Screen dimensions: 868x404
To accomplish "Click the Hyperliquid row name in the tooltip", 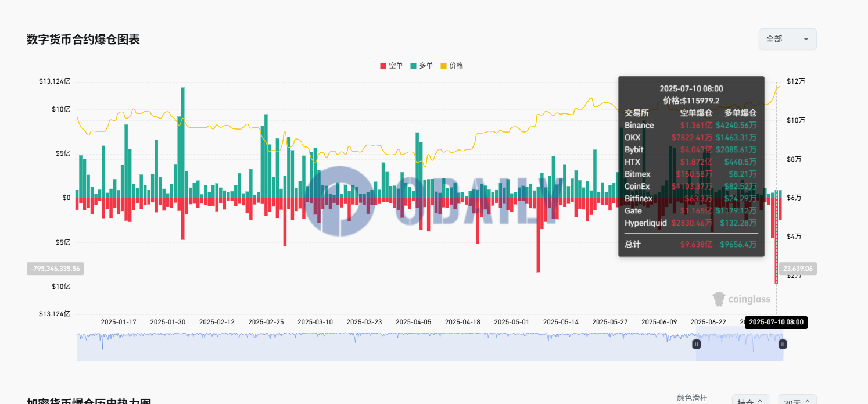I will pyautogui.click(x=645, y=223).
